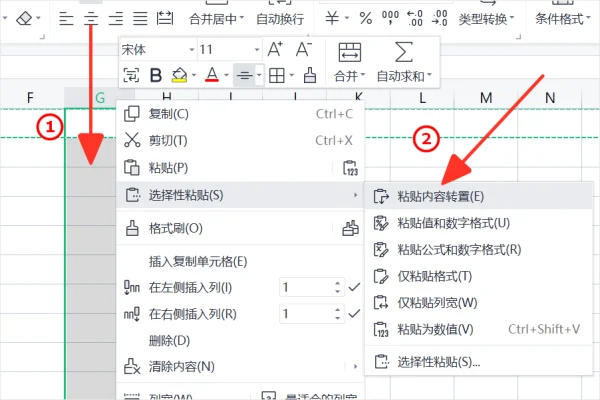600x400 pixels.
Task: Expand font color dropdown arrow
Action: pos(226,75)
